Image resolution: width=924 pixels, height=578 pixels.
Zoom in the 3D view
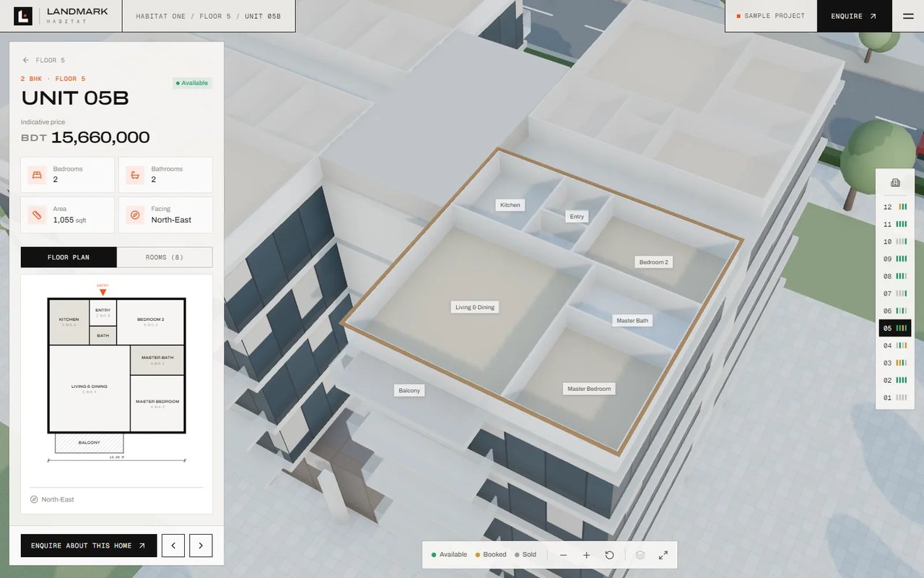[x=586, y=555]
